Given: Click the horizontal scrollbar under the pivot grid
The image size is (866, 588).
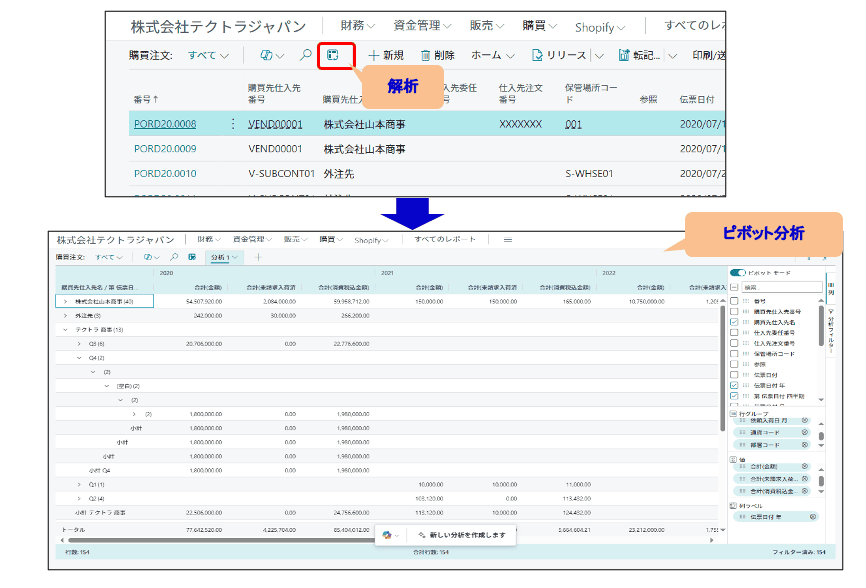Looking at the screenshot, I should [221, 540].
